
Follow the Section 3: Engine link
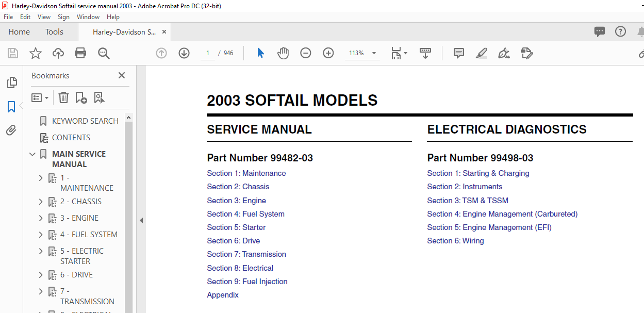pyautogui.click(x=237, y=201)
